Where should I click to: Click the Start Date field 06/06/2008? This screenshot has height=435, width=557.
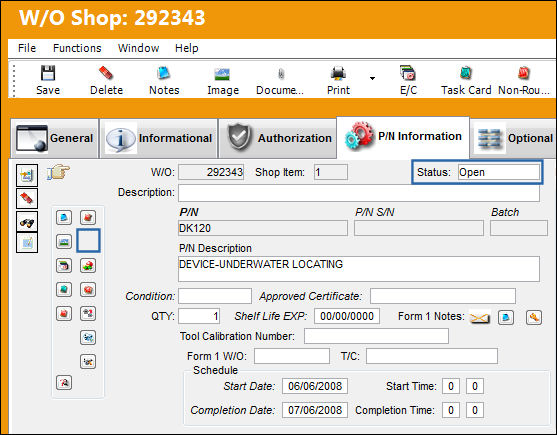click(x=315, y=386)
